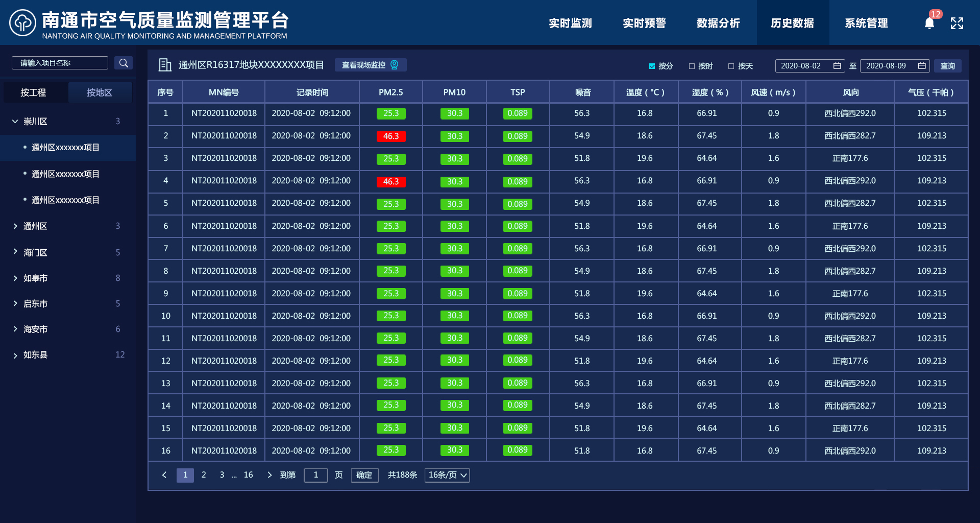This screenshot has width=980, height=523.
Task: Open the 数据分析 menu
Action: (x=718, y=23)
